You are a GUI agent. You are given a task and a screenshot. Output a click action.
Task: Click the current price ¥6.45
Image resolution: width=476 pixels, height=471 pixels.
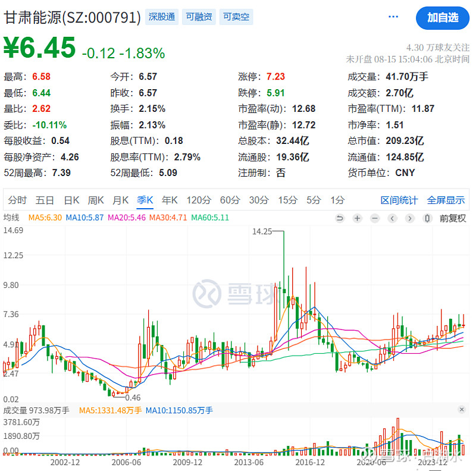(39, 48)
